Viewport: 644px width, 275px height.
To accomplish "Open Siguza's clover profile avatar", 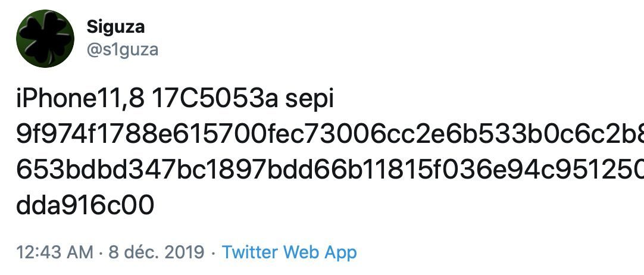I will (x=44, y=38).
